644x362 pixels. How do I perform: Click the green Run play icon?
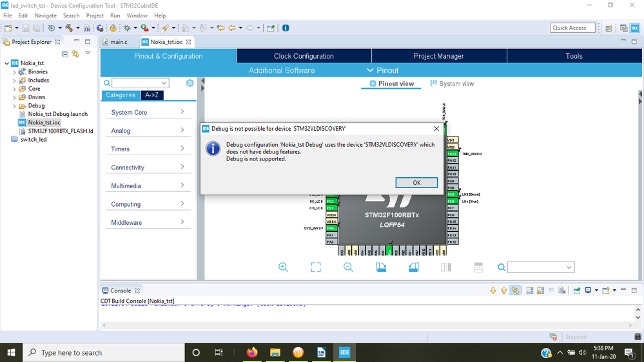coord(144,28)
